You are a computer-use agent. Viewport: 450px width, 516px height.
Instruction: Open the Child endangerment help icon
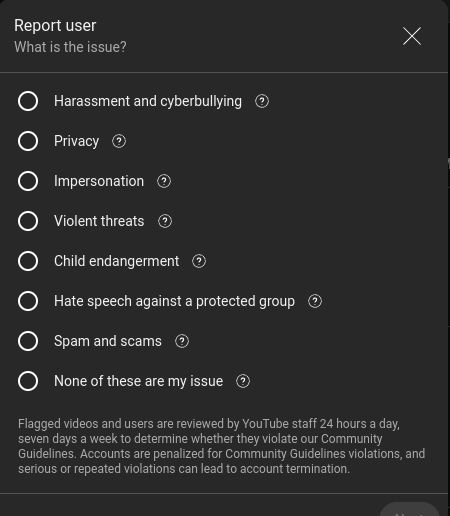pyautogui.click(x=199, y=261)
